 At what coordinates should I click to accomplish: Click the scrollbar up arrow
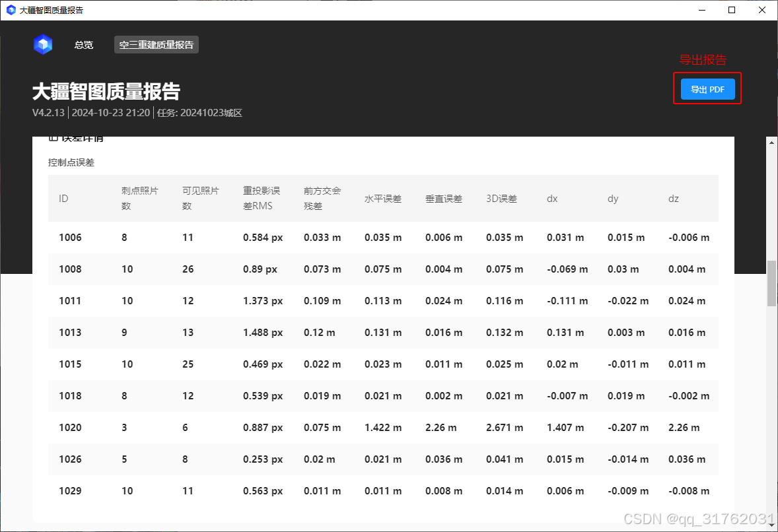click(771, 143)
